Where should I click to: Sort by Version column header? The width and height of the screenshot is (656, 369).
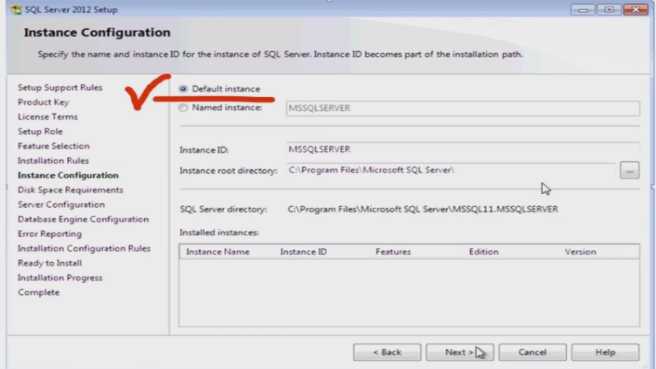tap(580, 252)
